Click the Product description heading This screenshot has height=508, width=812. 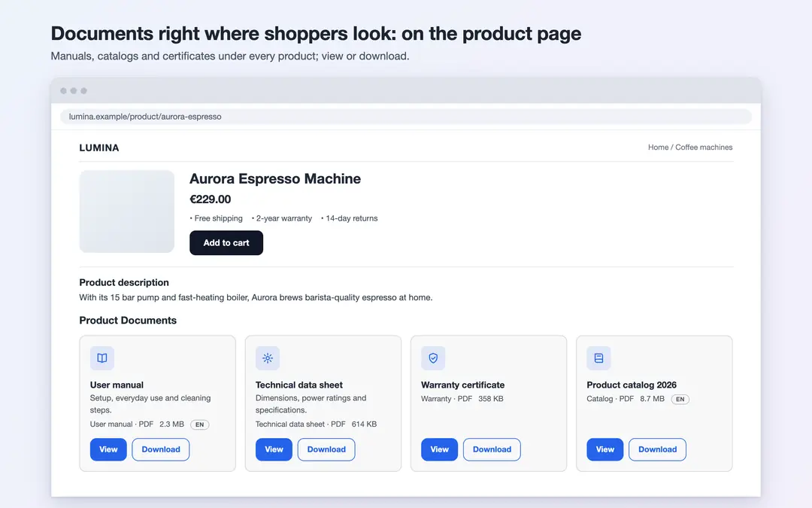point(124,282)
